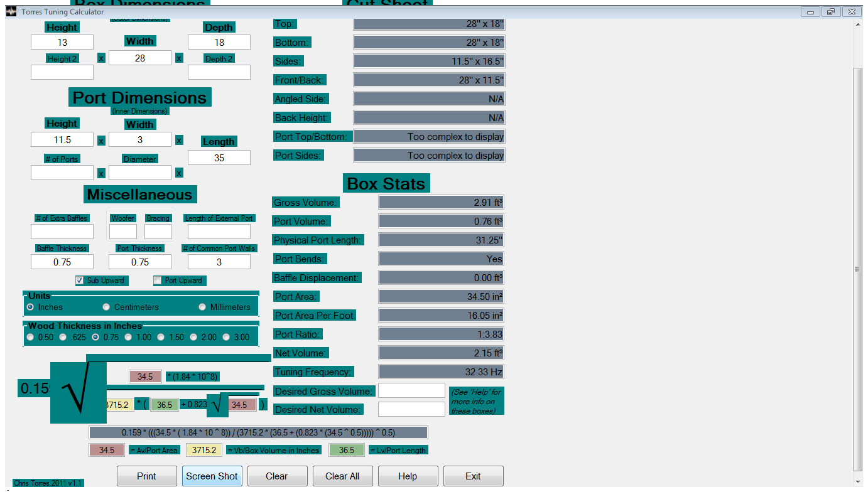Click the Screen Shot button

point(212,476)
